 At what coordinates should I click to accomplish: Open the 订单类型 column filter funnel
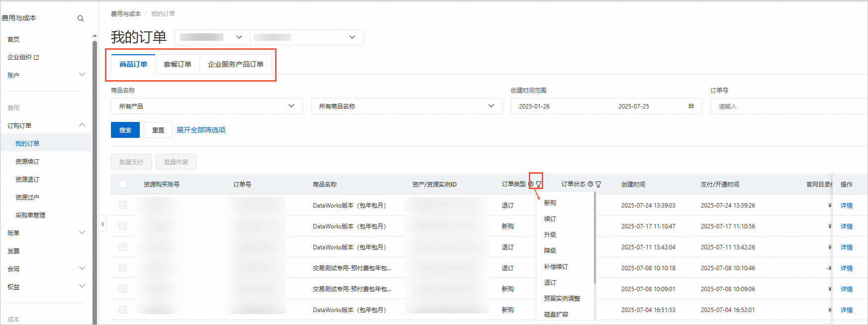539,184
